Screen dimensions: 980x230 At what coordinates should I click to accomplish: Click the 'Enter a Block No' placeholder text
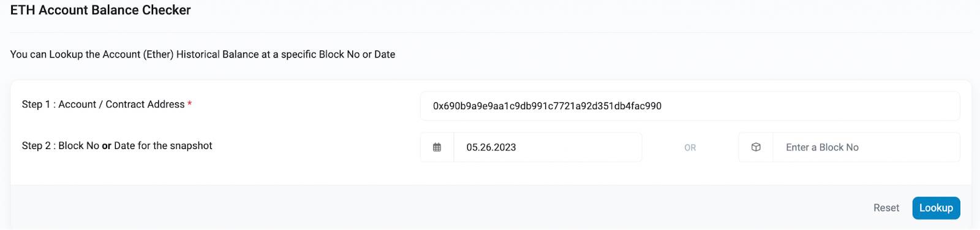click(x=822, y=147)
